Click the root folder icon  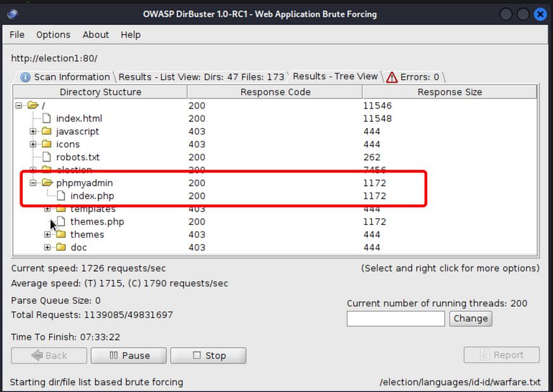[x=33, y=105]
